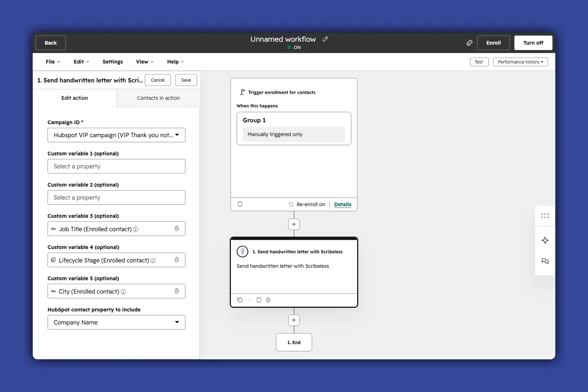Click the ON status indicator
588x392 pixels.
click(294, 47)
